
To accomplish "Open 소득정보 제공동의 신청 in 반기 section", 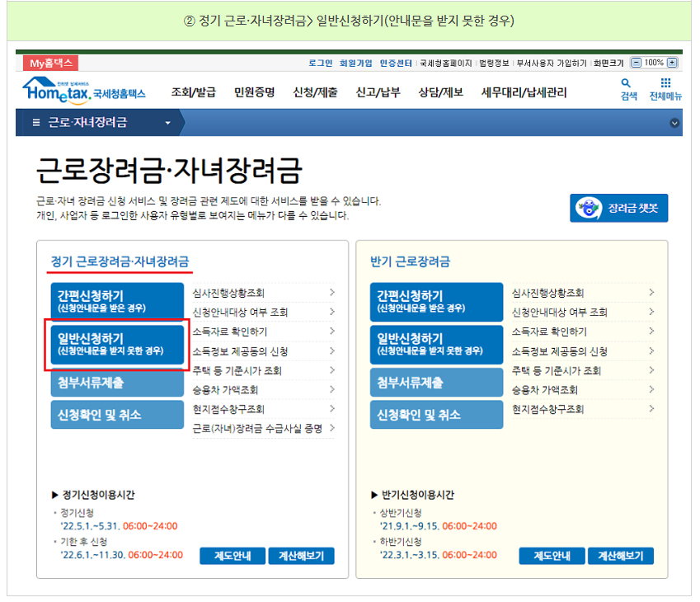I will pos(583,351).
